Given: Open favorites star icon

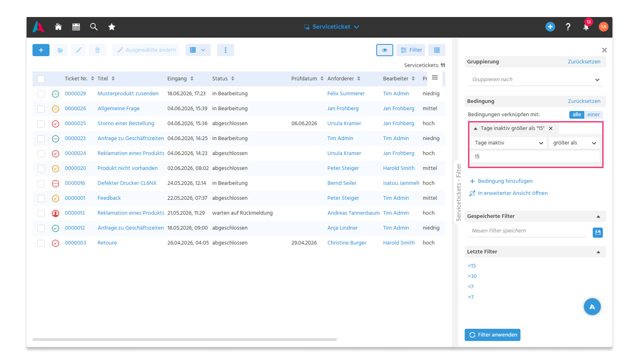Looking at the screenshot, I should coord(111,27).
